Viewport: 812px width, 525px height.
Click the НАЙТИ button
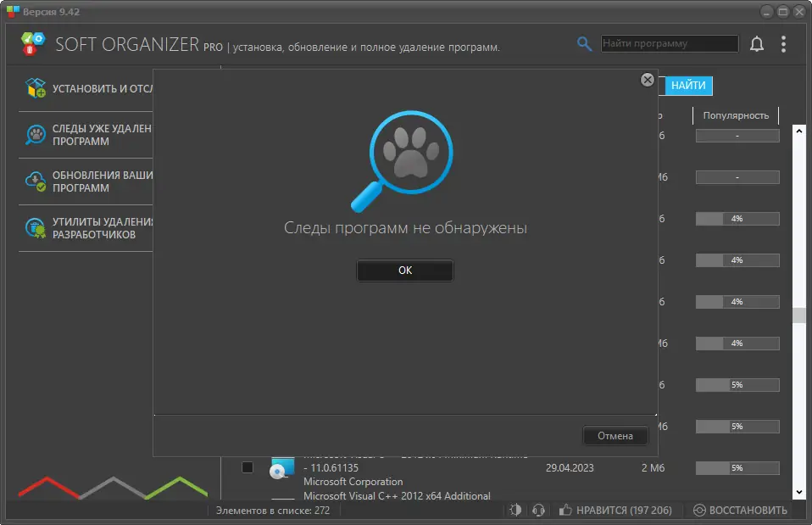click(x=687, y=86)
